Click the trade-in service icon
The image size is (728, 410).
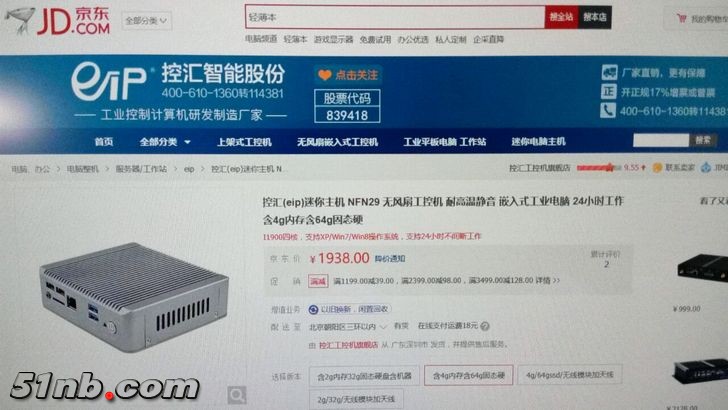313,309
